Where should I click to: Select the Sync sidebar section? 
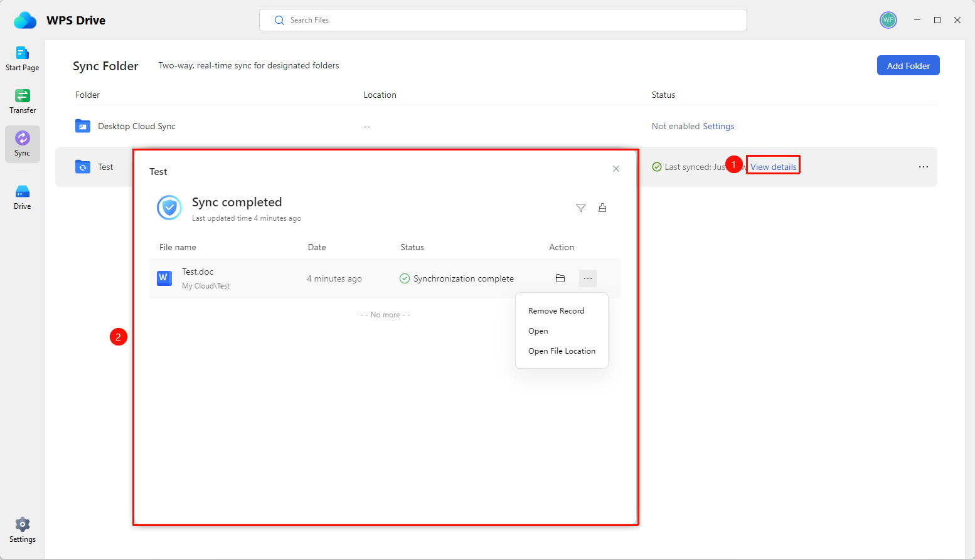pyautogui.click(x=23, y=144)
